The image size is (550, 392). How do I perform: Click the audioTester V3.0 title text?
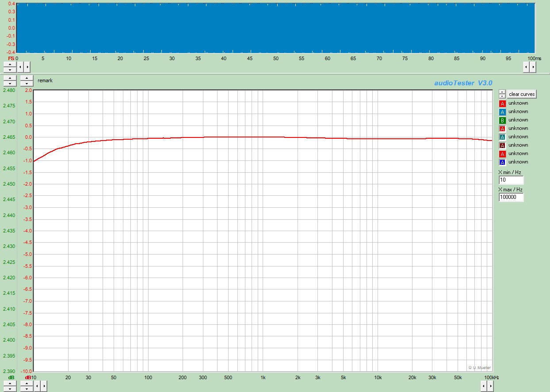click(463, 83)
